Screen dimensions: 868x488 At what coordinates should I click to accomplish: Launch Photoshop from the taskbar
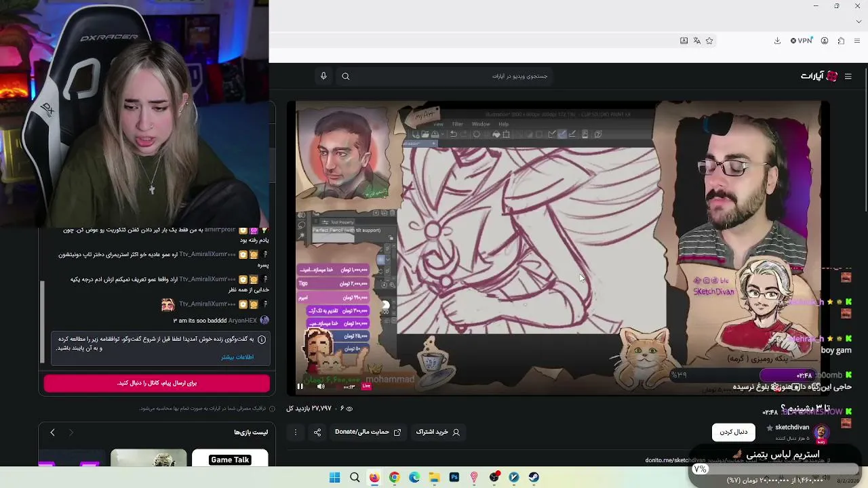point(454,477)
